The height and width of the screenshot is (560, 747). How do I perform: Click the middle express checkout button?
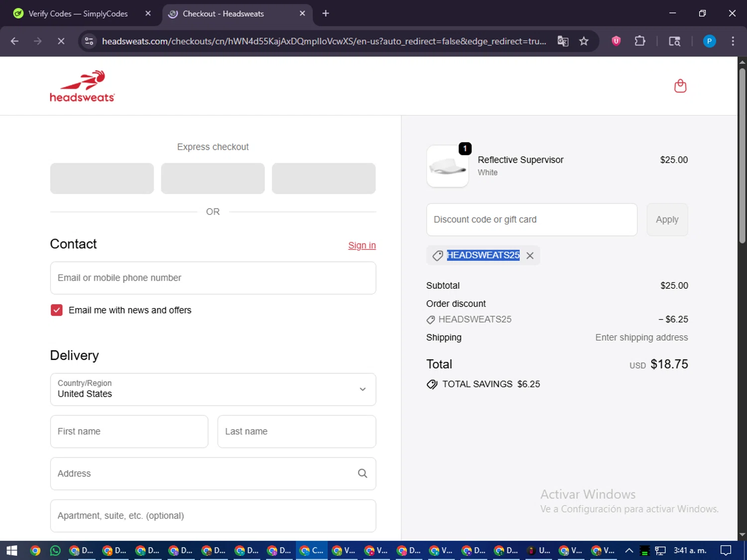point(213,178)
